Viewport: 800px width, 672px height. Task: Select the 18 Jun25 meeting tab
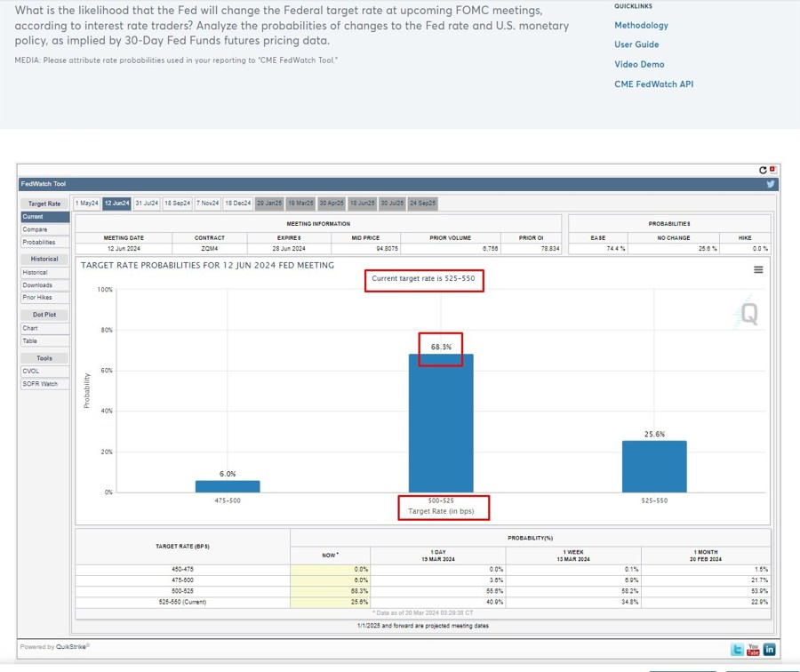[x=363, y=203]
